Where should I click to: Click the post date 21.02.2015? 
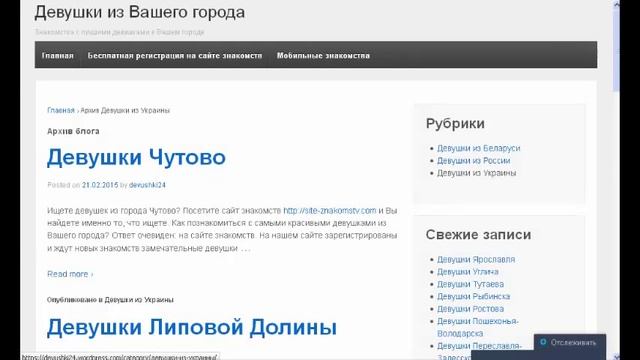point(100,185)
